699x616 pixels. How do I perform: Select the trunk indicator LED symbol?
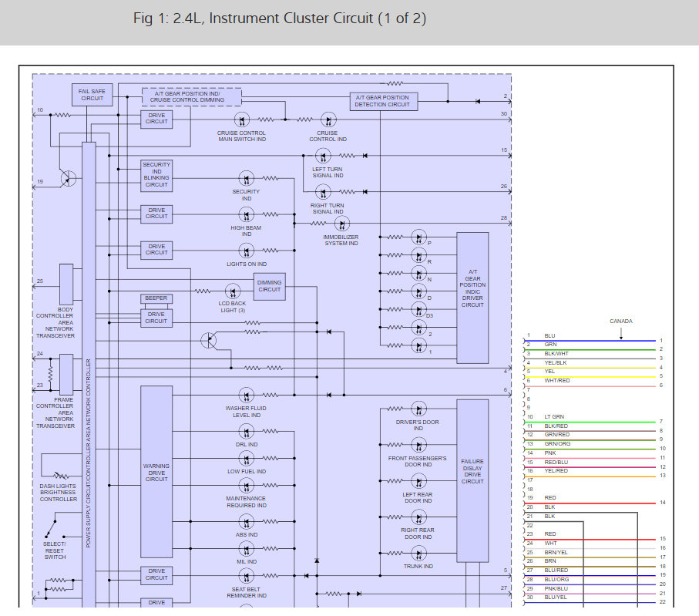[418, 554]
